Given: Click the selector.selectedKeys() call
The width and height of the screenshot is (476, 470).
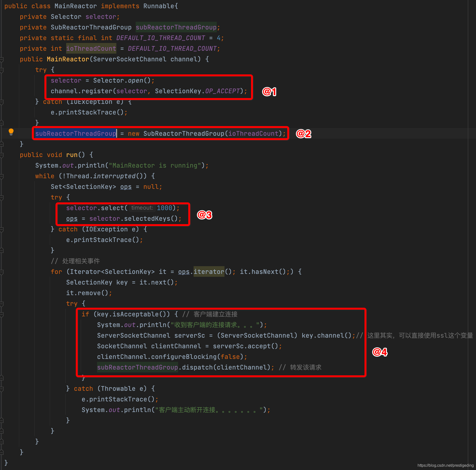Looking at the screenshot, I should [x=133, y=219].
